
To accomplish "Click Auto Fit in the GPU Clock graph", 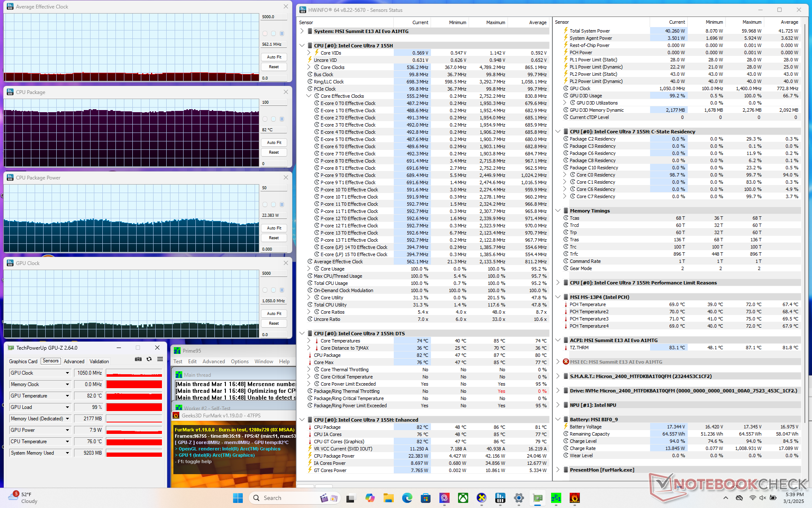I will (x=274, y=314).
